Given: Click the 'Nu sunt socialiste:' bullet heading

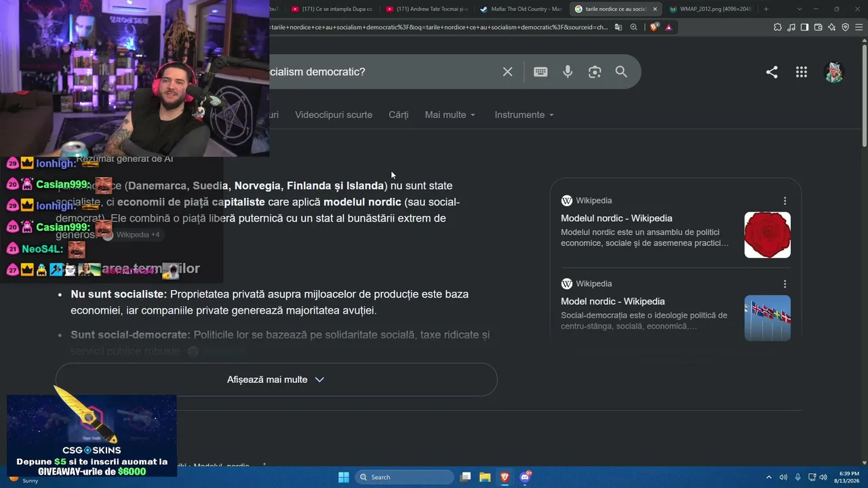Looking at the screenshot, I should click(119, 294).
